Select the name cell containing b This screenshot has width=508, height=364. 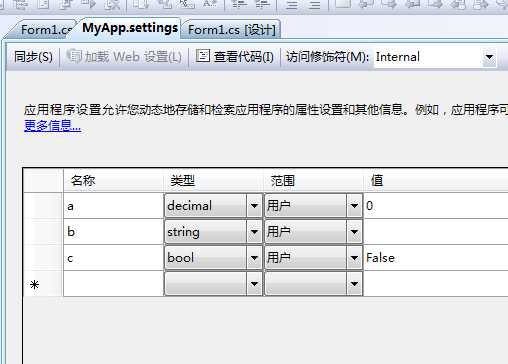(x=113, y=232)
